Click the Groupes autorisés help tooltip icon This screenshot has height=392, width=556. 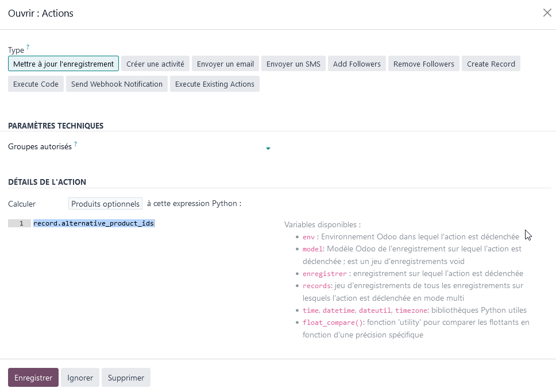point(75,144)
